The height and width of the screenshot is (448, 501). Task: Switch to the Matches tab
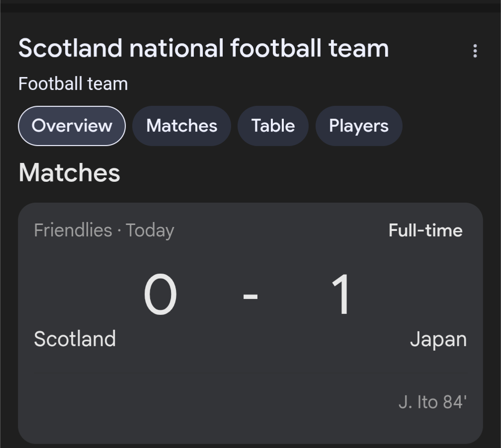tap(181, 126)
